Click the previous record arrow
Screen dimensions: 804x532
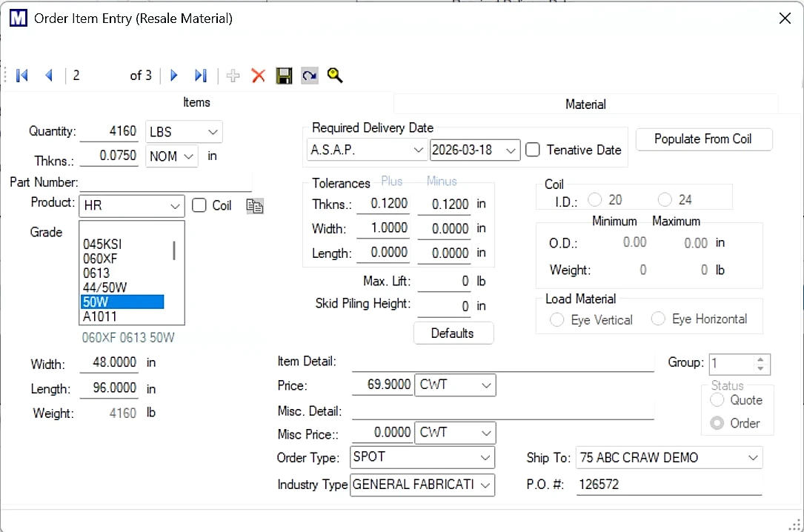[48, 75]
